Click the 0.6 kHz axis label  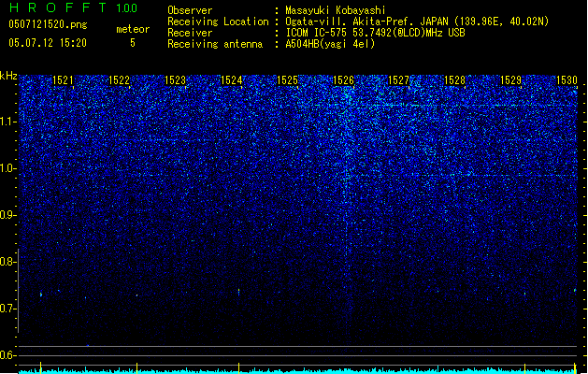pyautogui.click(x=8, y=355)
